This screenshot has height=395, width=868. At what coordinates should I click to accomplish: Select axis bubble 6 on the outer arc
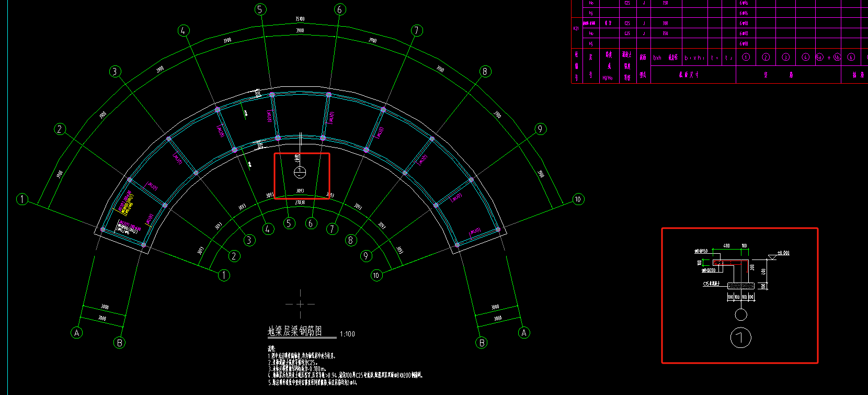339,9
